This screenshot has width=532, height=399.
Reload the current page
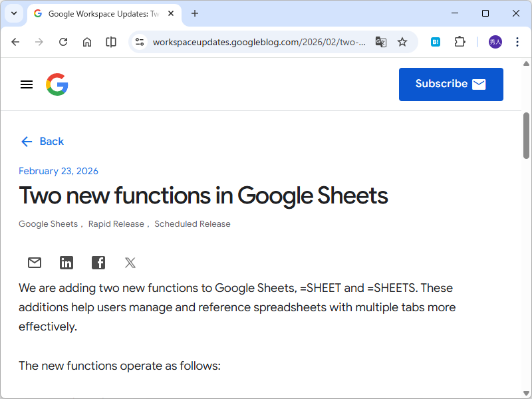click(x=63, y=42)
